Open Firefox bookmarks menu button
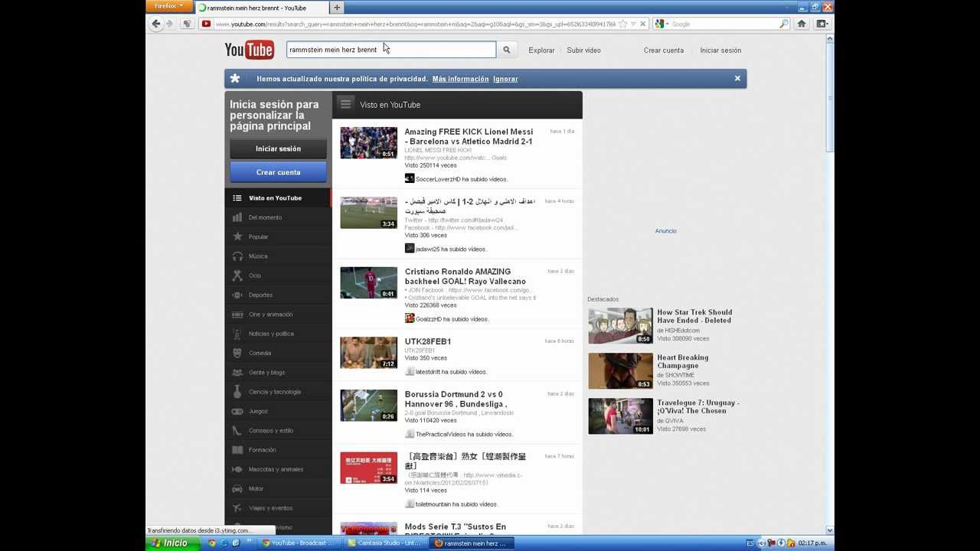The height and width of the screenshot is (551, 980). pyautogui.click(x=822, y=24)
